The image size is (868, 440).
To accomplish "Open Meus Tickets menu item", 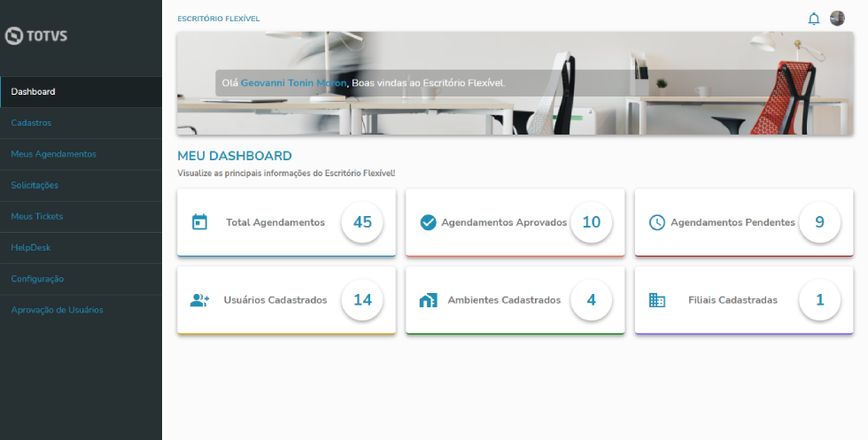I will 81,216.
